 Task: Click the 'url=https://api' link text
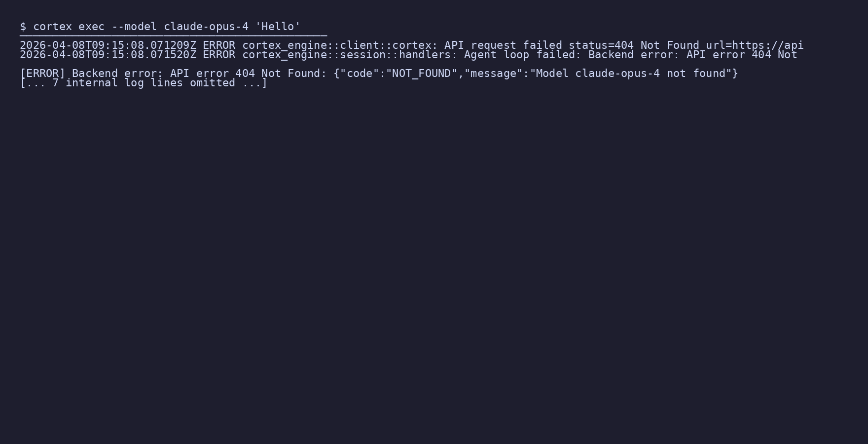755,45
